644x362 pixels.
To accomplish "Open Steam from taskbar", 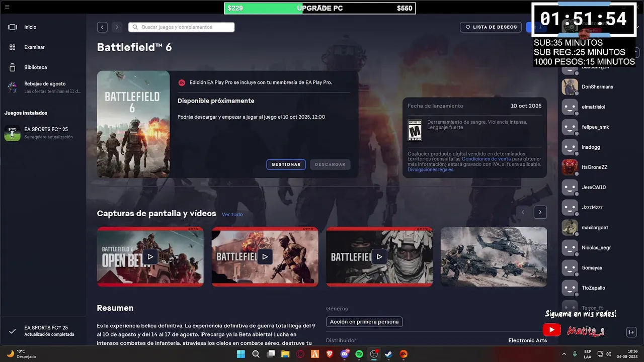I will pyautogui.click(x=388, y=354).
